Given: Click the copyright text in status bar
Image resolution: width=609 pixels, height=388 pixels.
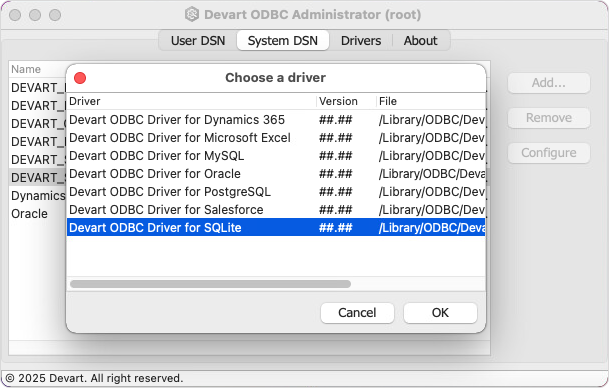Looking at the screenshot, I should (x=94, y=378).
